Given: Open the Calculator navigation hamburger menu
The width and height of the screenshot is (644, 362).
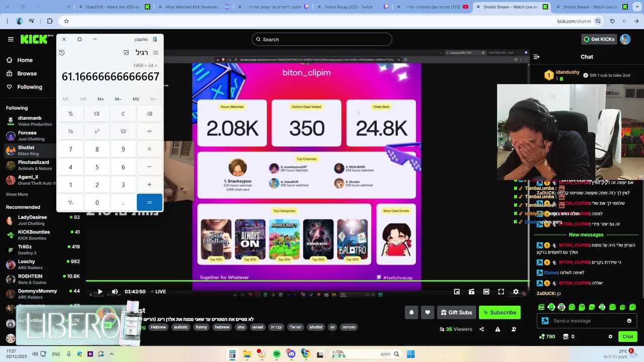Looking at the screenshot, I should coord(155,52).
